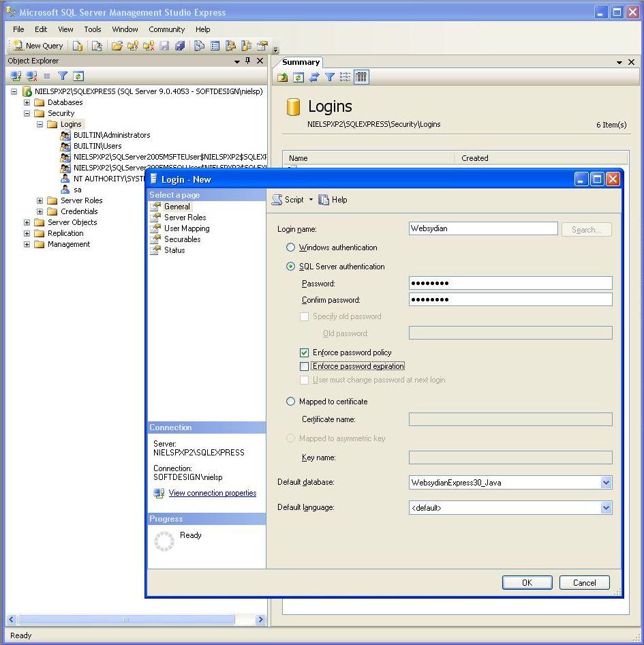
Task: Click the Object Explorer toolbar icon
Action: point(231,46)
